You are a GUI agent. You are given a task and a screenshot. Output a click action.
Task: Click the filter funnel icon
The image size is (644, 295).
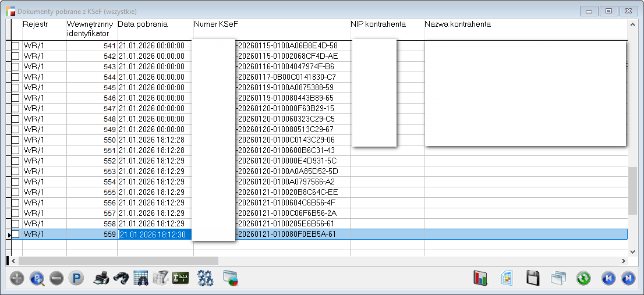[x=161, y=278]
